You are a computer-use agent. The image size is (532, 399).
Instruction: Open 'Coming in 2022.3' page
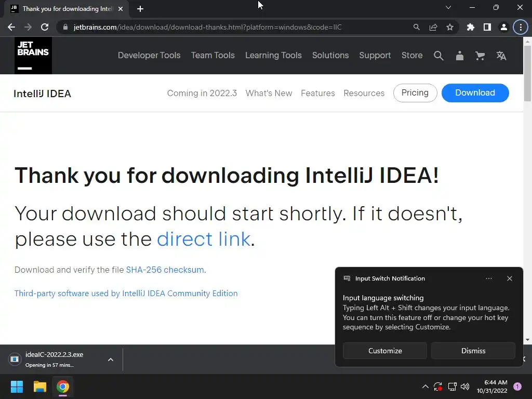(202, 93)
